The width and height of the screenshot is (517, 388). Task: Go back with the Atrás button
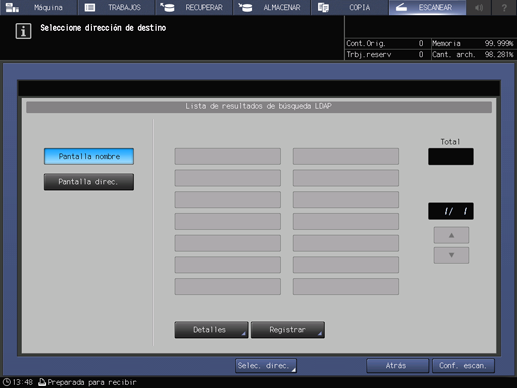(x=397, y=366)
